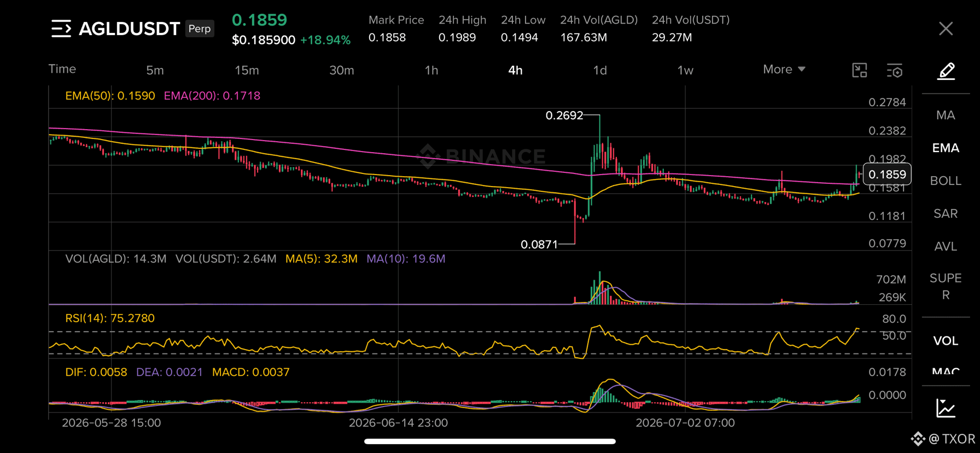The image size is (980, 453).
Task: Tap the AGLDUSDT pair name
Action: (x=129, y=28)
